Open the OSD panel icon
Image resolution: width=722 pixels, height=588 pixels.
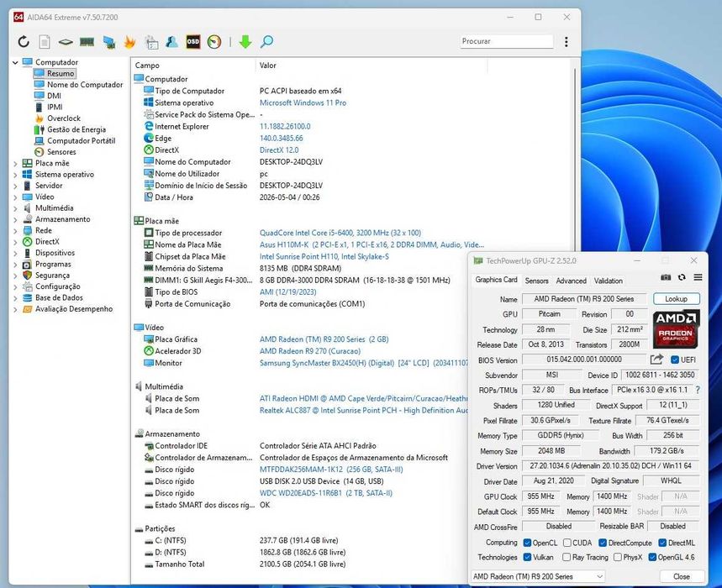coord(193,42)
